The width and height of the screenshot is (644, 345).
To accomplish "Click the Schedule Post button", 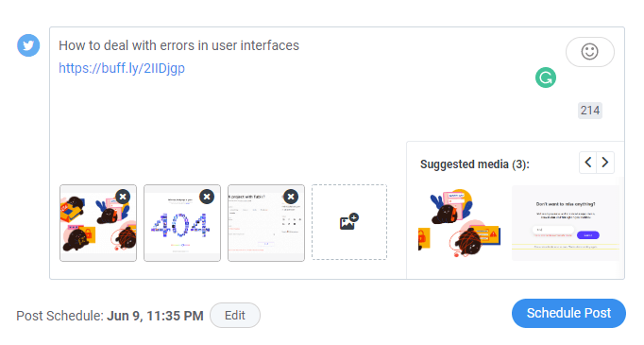I will click(x=568, y=314).
